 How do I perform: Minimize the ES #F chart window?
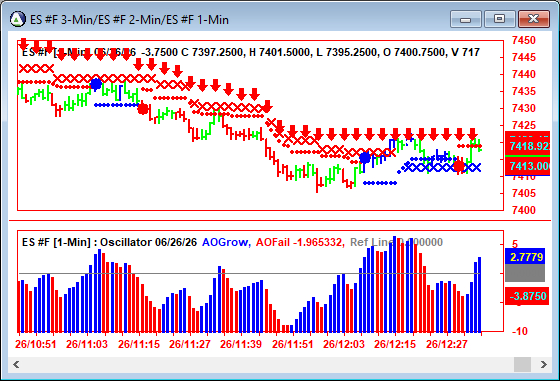tap(466, 19)
